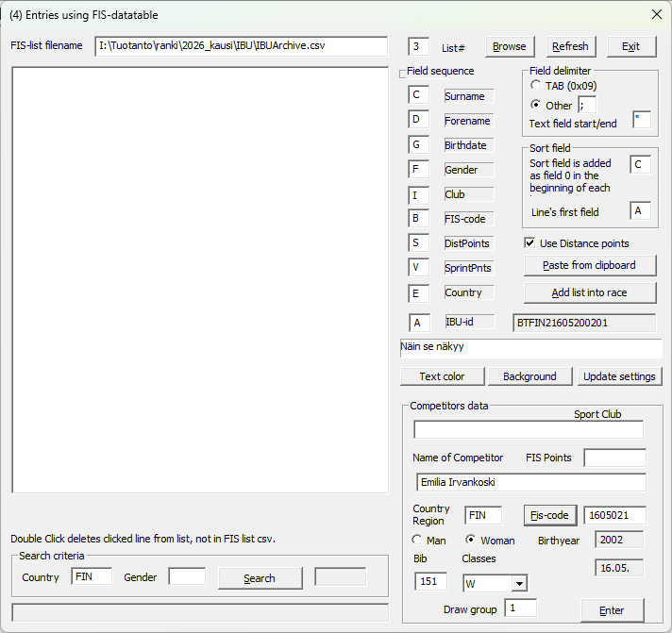Open the Classes dropdown list
This screenshot has height=633, width=672.
[517, 583]
